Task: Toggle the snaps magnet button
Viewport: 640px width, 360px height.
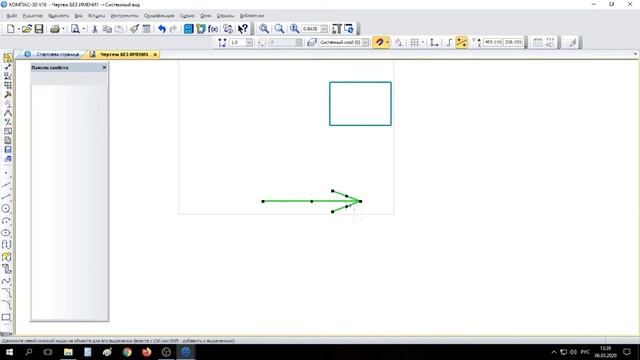Action: coord(379,42)
